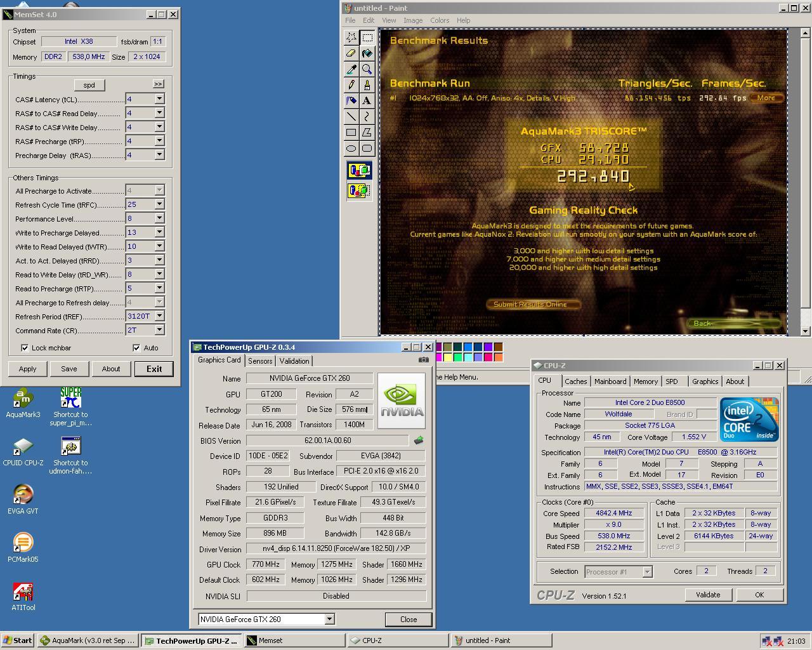Click the >> expand button in MemSet

[x=158, y=84]
